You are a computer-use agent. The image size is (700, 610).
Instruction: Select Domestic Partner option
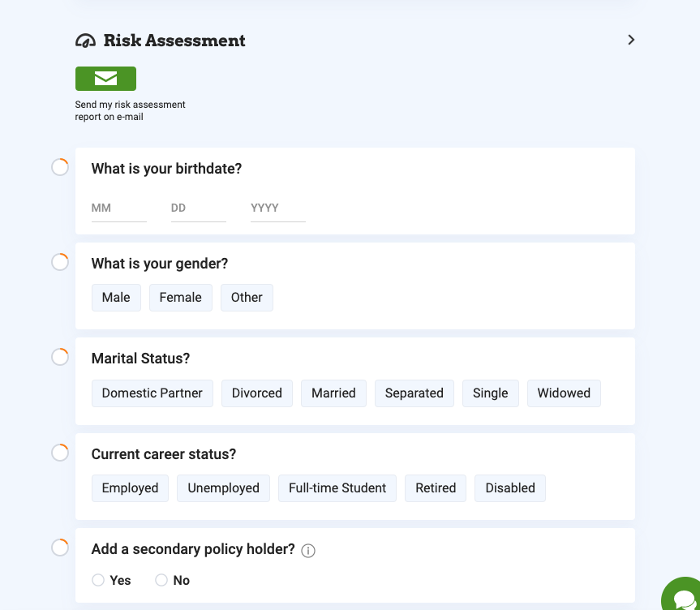pyautogui.click(x=152, y=393)
